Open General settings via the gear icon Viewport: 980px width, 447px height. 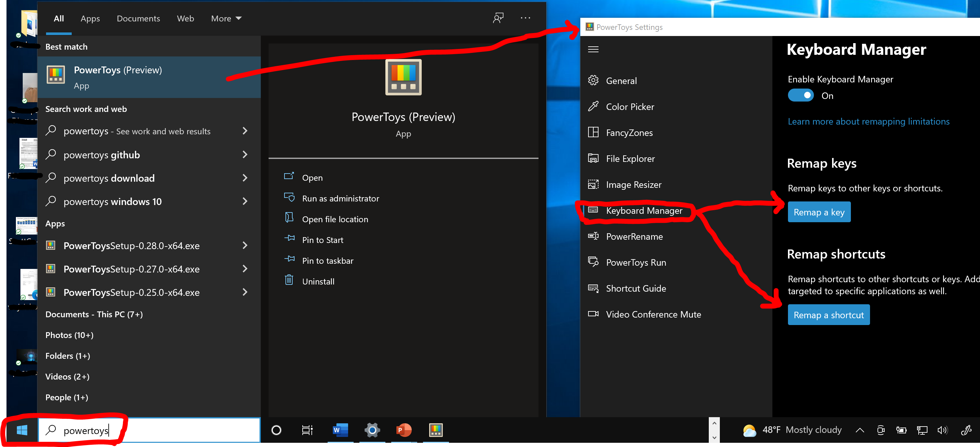point(621,80)
